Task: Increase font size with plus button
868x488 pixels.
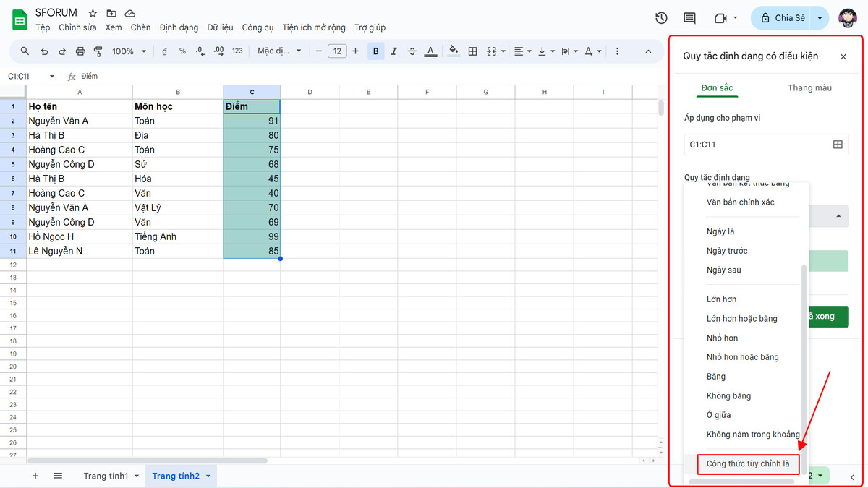Action: click(x=355, y=51)
